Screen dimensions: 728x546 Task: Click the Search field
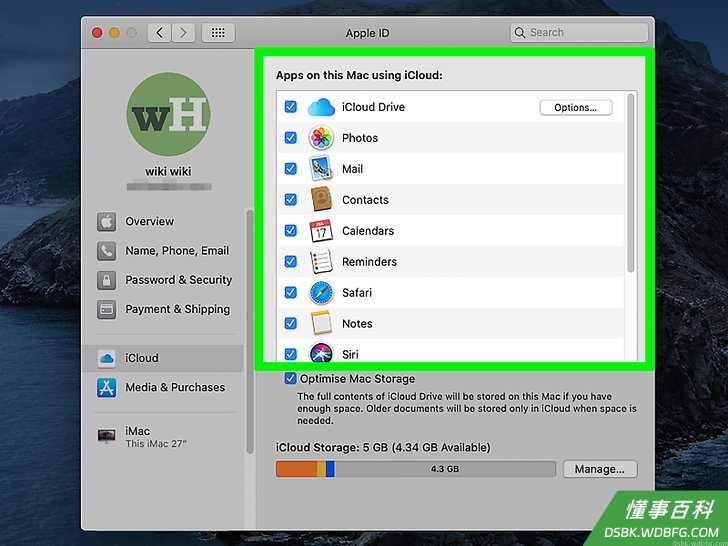[x=578, y=33]
